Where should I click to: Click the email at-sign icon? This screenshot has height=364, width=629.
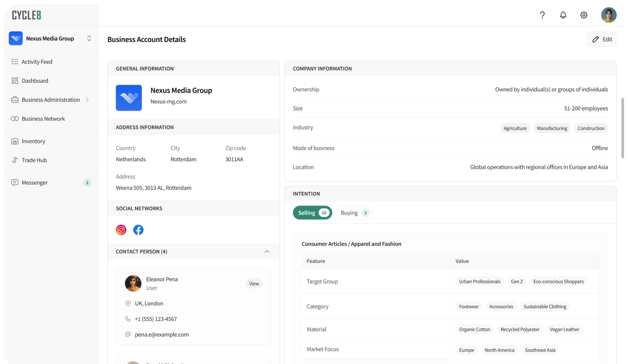[128, 334]
